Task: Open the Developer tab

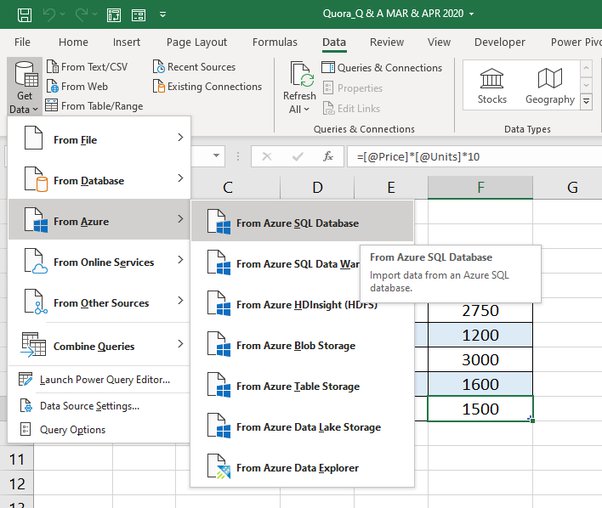Action: pyautogui.click(x=499, y=42)
